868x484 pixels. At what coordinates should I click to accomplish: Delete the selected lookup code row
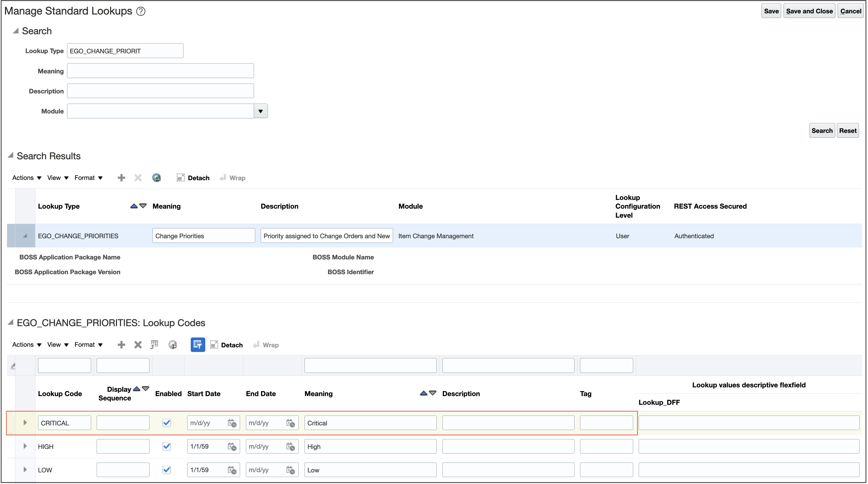pyautogui.click(x=138, y=345)
